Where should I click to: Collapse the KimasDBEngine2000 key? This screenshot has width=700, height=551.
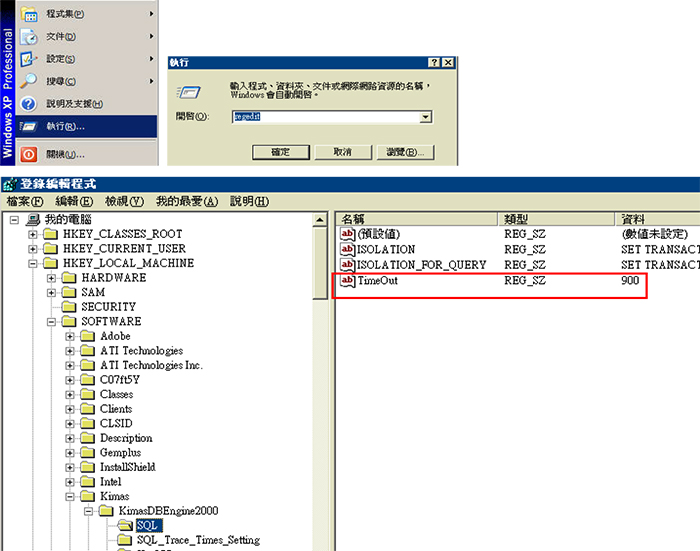click(x=88, y=511)
